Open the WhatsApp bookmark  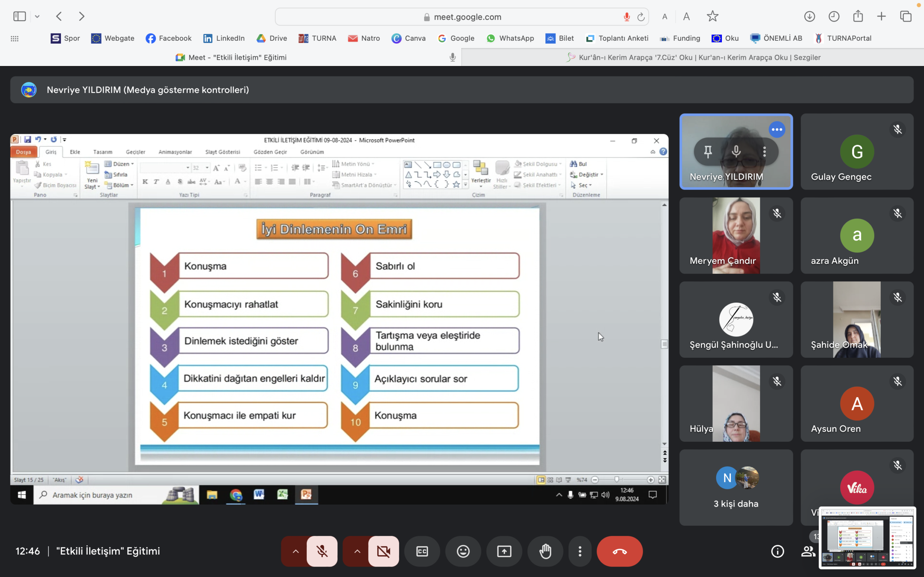[510, 38]
